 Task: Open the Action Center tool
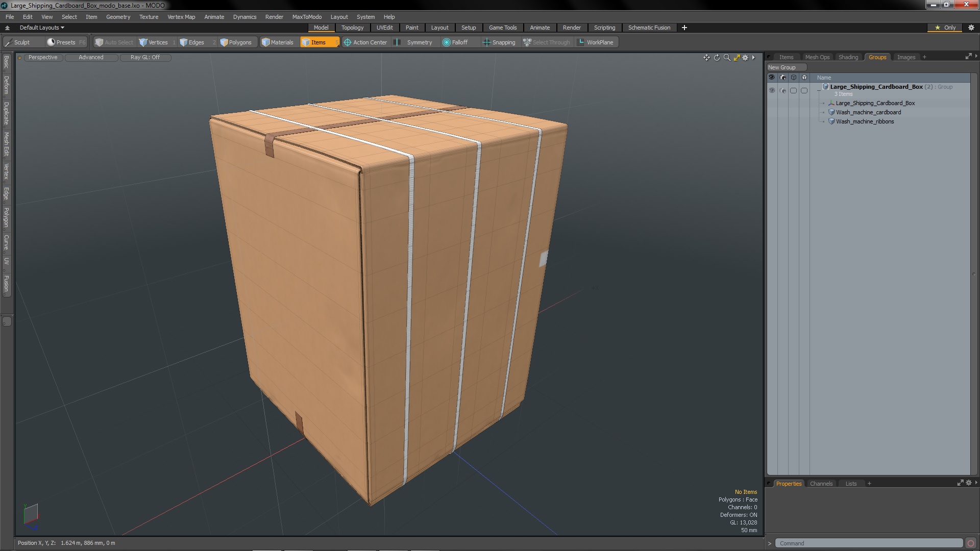tap(365, 42)
